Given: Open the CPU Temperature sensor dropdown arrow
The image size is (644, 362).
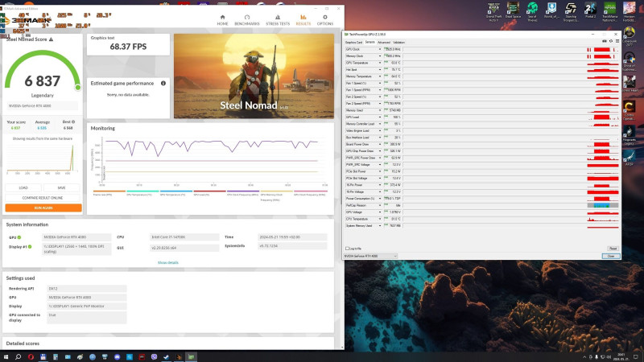Looking at the screenshot, I should pos(380,219).
